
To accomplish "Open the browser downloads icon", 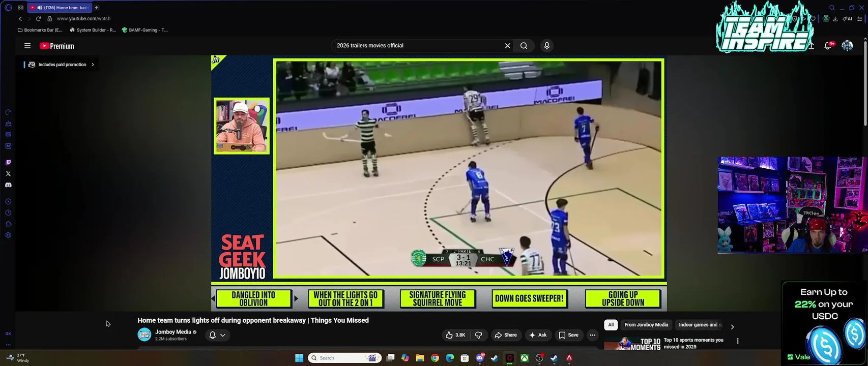I will click(x=835, y=19).
